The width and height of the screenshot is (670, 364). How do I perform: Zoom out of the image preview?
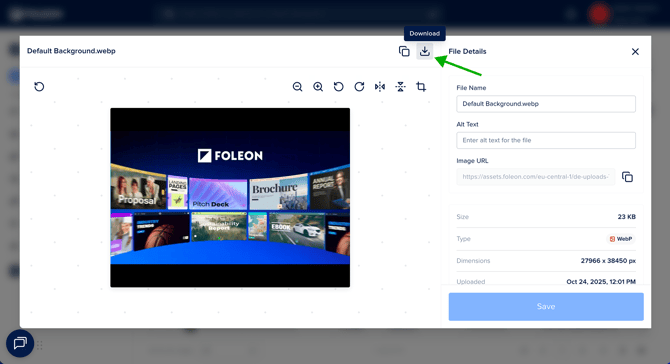(x=297, y=87)
